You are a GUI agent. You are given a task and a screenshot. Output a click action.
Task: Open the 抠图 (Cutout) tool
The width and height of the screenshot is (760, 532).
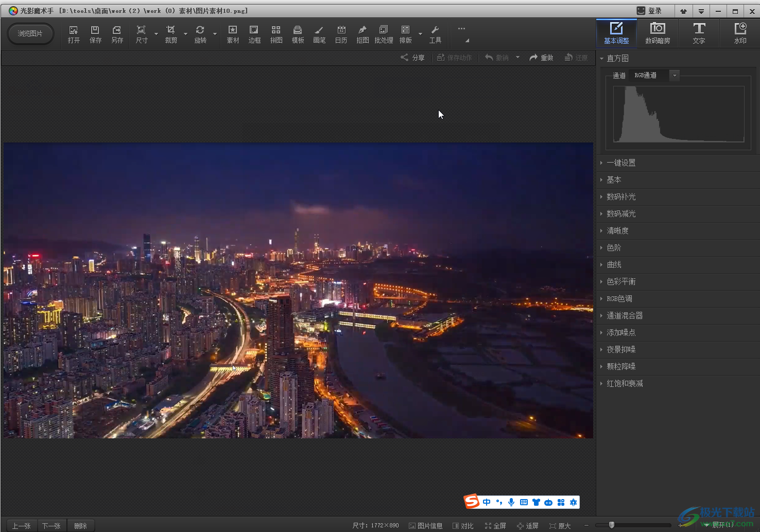point(362,34)
